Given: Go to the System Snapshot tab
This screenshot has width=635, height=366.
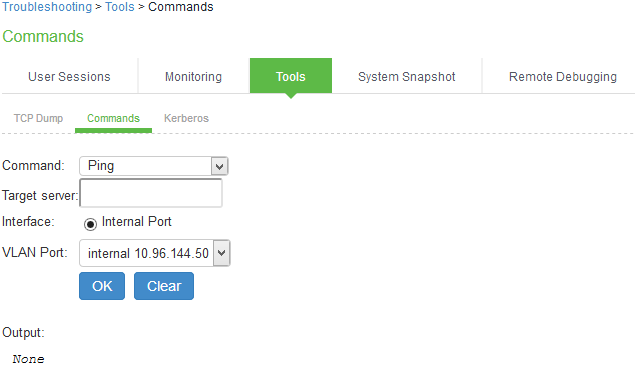Looking at the screenshot, I should pyautogui.click(x=407, y=77).
